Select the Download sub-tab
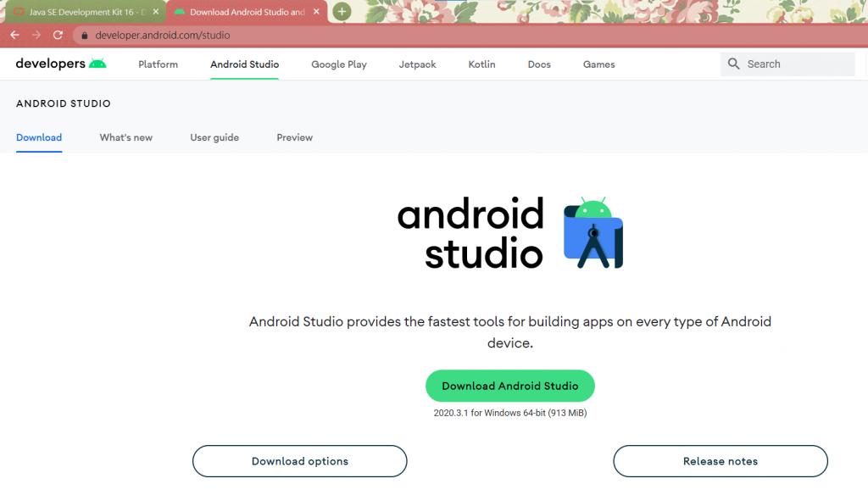This screenshot has height=495, width=868. coord(39,137)
